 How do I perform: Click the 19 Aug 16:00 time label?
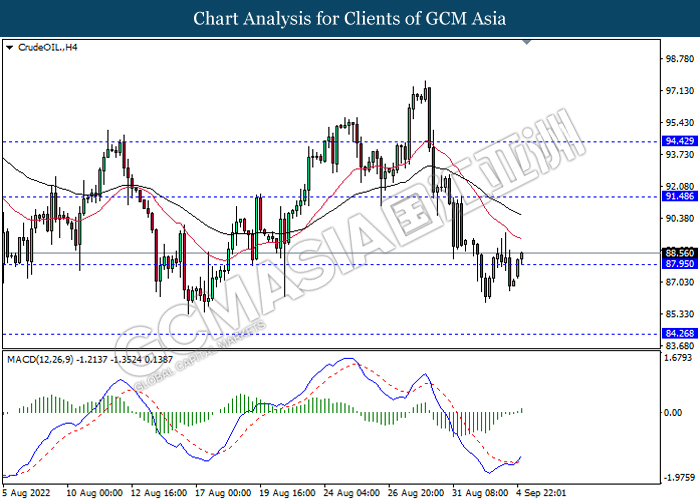tap(288, 493)
